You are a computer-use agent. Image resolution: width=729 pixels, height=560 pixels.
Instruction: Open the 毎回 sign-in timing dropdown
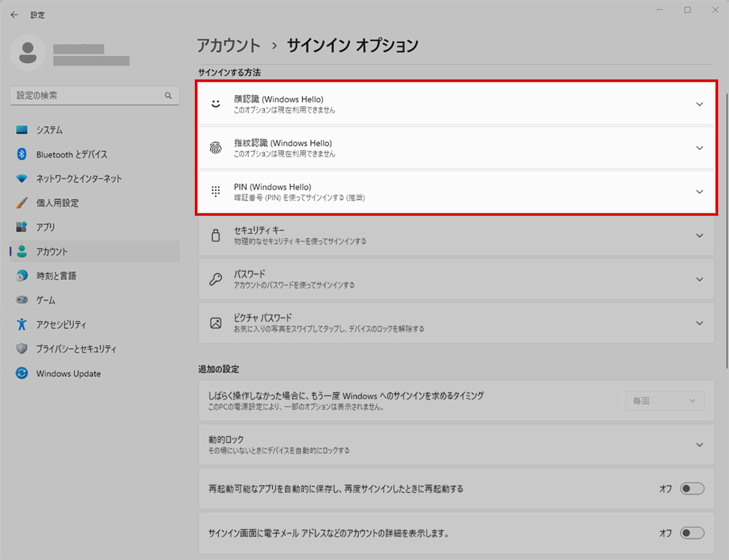(664, 401)
